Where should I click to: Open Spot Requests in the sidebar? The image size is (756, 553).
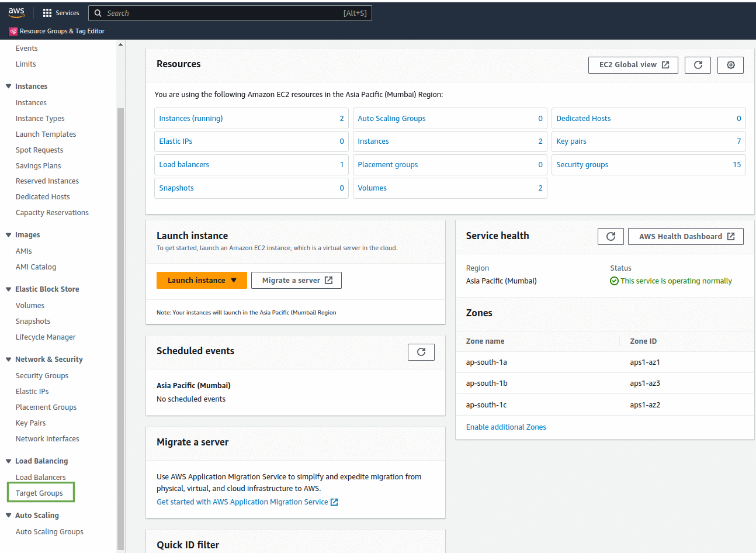[39, 150]
